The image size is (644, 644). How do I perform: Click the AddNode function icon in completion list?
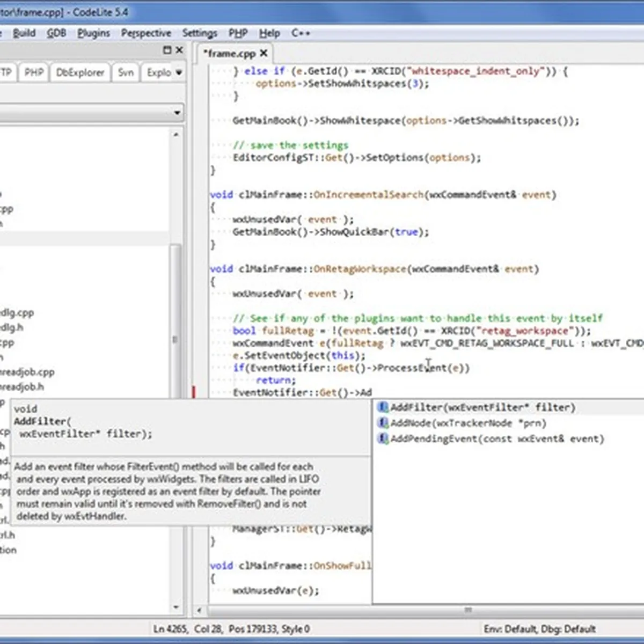[383, 423]
